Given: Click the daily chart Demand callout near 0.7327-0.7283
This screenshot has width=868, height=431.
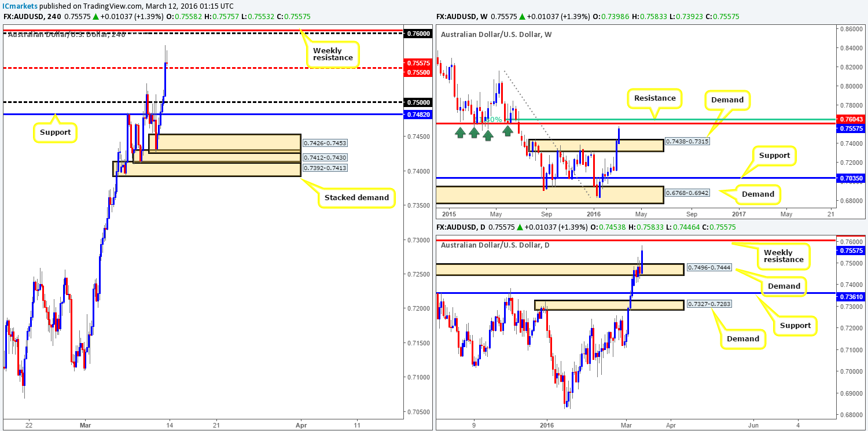Looking at the screenshot, I should tap(742, 338).
